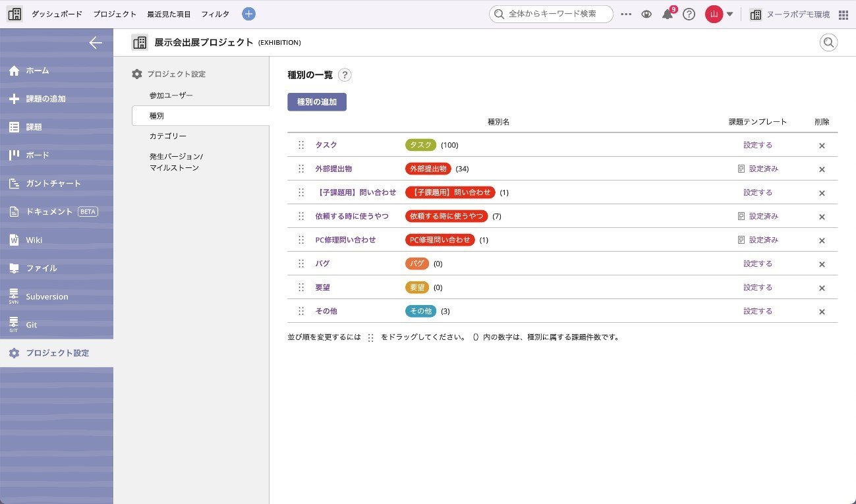Open the PC修理問い合わせ type name link

pos(345,240)
